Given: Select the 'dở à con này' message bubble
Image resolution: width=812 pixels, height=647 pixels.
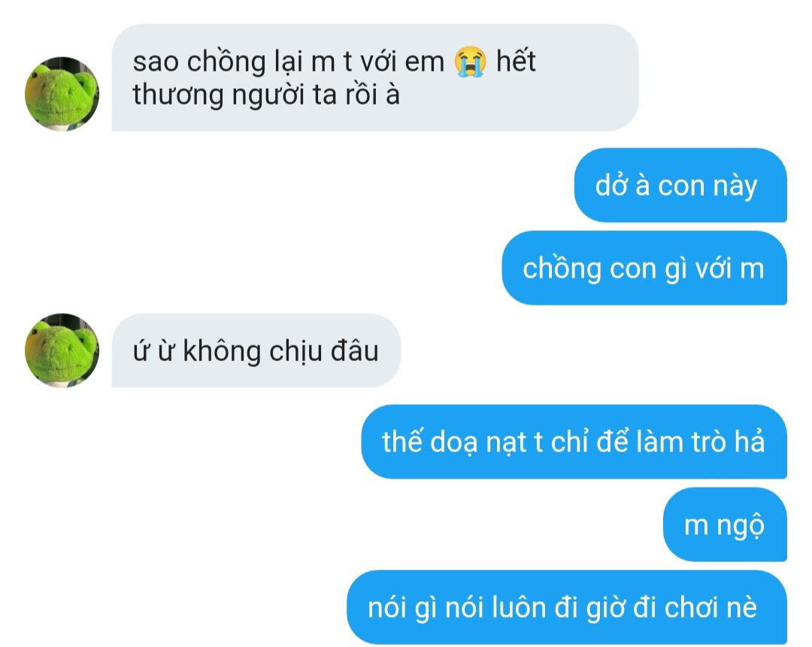Looking at the screenshot, I should 680,186.
